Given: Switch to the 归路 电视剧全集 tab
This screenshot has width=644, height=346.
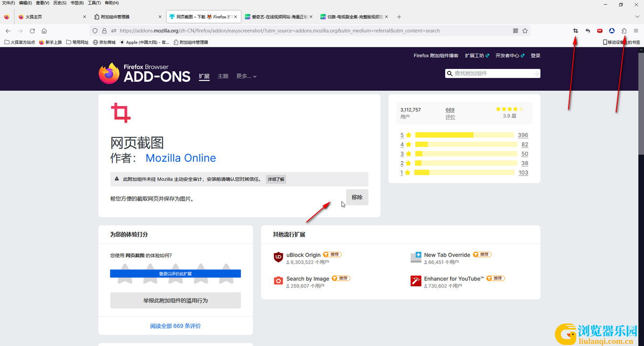Looking at the screenshot, I should pyautogui.click(x=353, y=17).
